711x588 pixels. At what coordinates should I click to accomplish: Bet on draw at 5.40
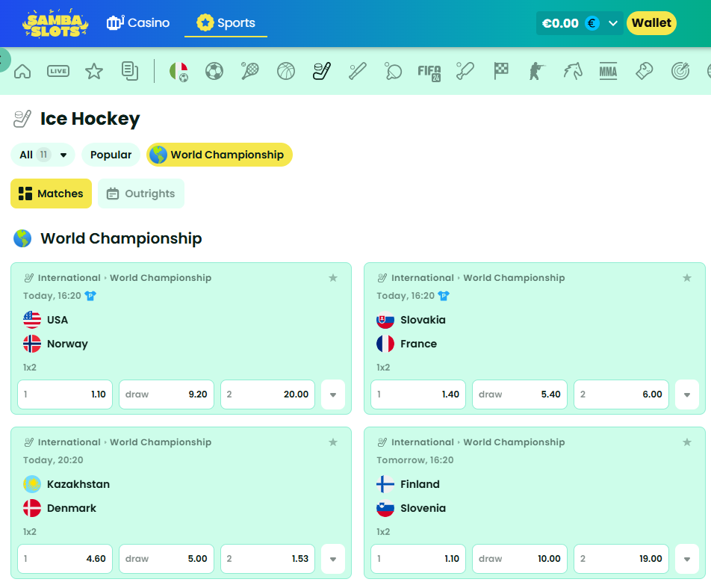coord(520,394)
